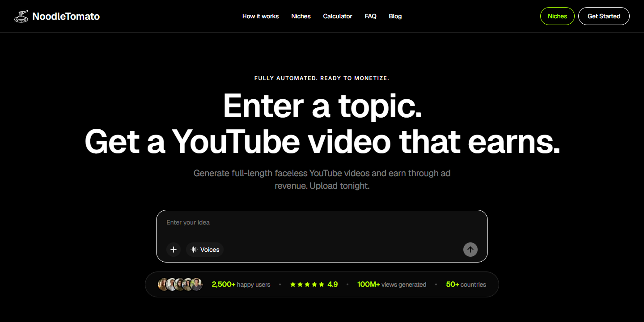Click "FULLY AUTOMATED. READY TO MONETIZE." tagline
This screenshot has height=322, width=644.
coord(322,78)
